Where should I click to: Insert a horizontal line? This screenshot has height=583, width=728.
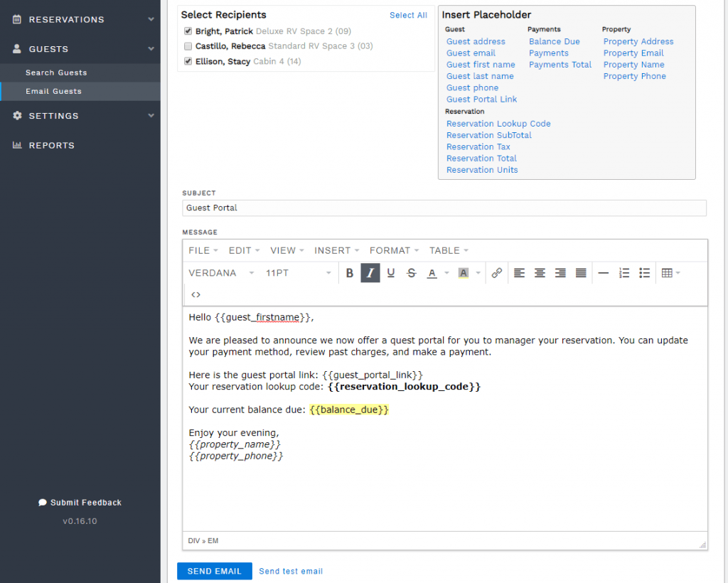point(604,272)
